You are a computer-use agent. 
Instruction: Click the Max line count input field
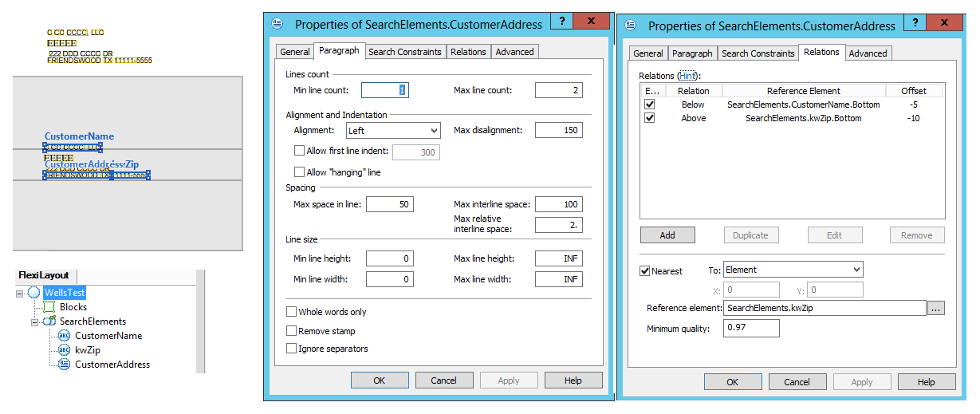click(x=558, y=90)
